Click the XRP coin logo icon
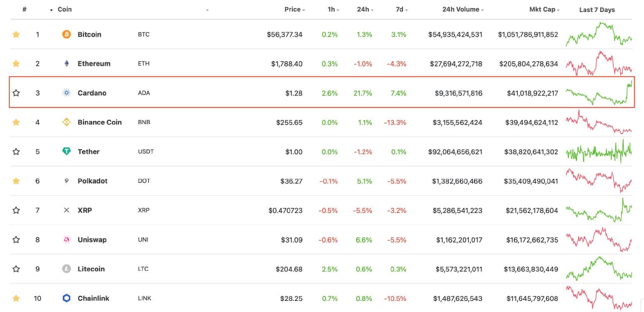This screenshot has width=644, height=312. tap(66, 210)
